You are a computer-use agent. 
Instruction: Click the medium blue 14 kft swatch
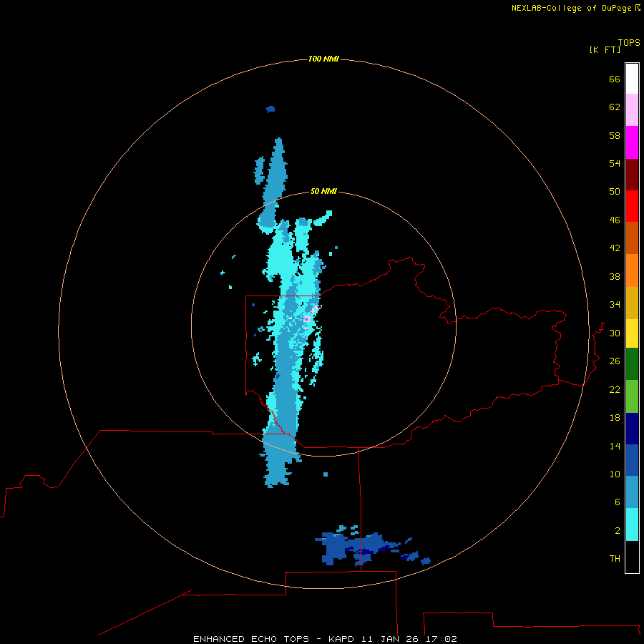[x=632, y=460]
